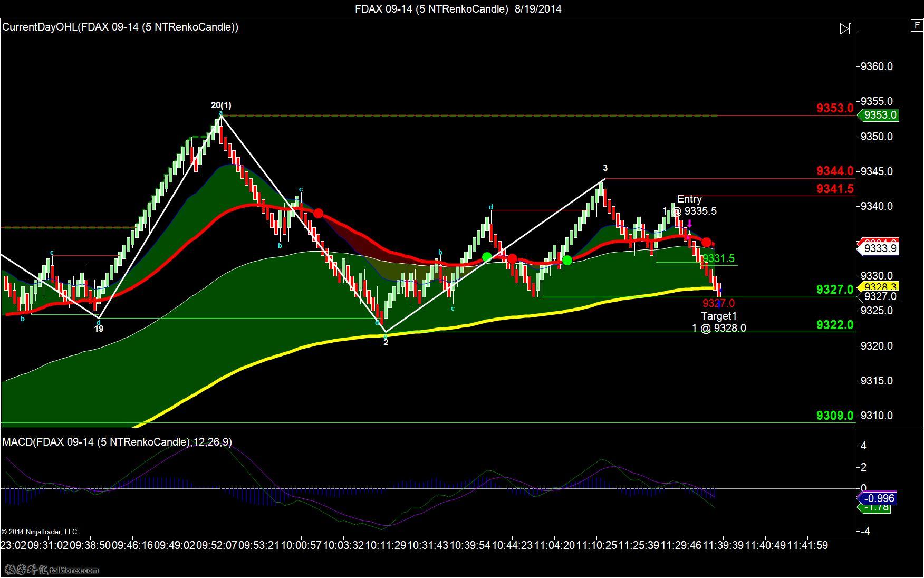Click the 10:11:29 time axis label
This screenshot has height=578, width=924.
pos(386,545)
